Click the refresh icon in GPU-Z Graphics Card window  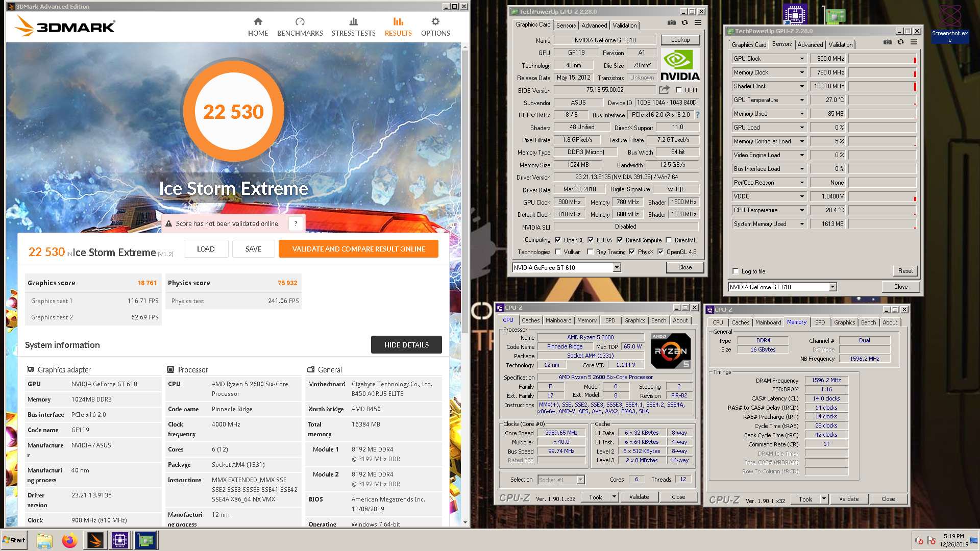click(x=684, y=23)
